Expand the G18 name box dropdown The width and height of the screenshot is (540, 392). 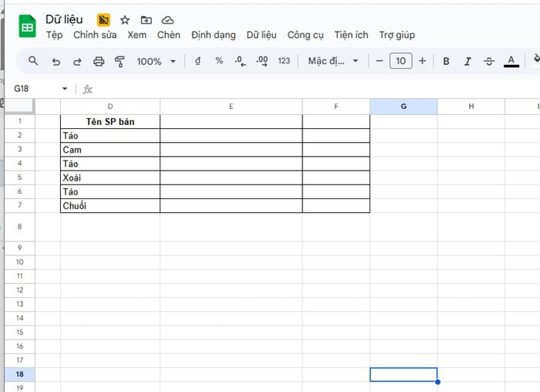(x=65, y=89)
